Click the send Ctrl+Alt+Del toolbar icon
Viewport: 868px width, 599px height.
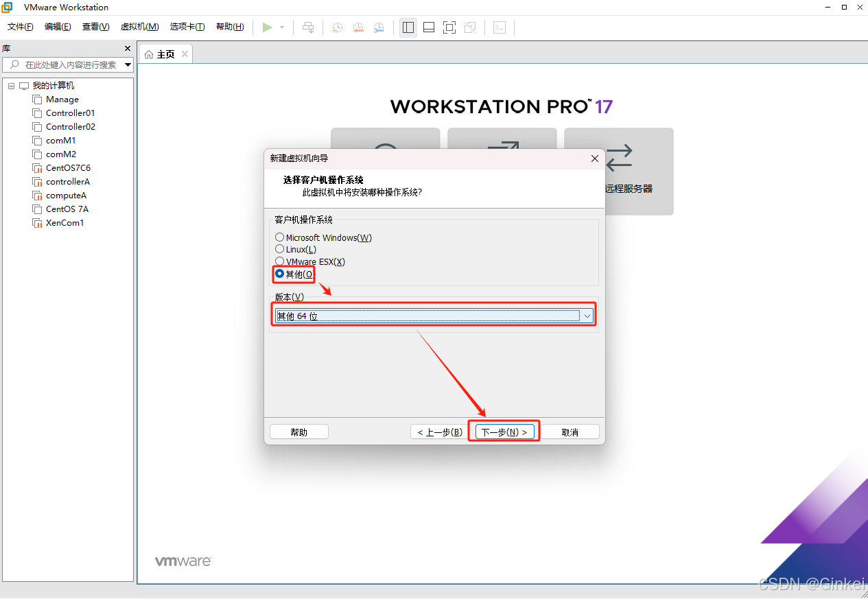click(309, 27)
